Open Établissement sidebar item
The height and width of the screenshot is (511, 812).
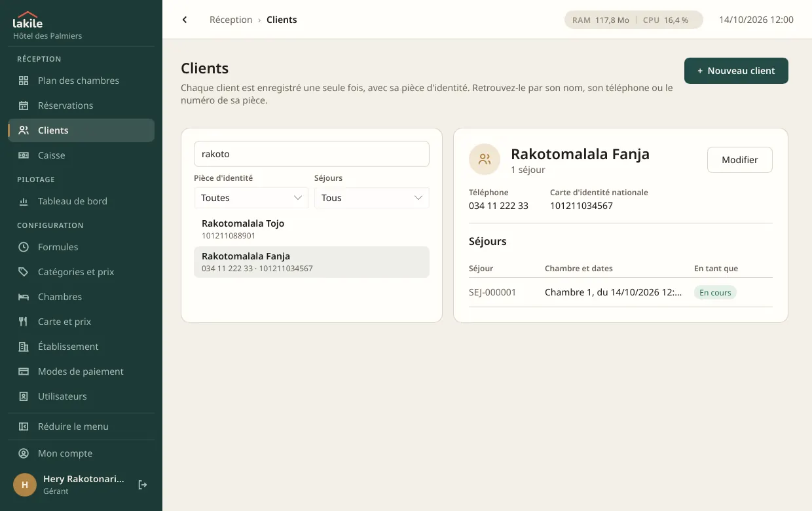[x=81, y=347]
